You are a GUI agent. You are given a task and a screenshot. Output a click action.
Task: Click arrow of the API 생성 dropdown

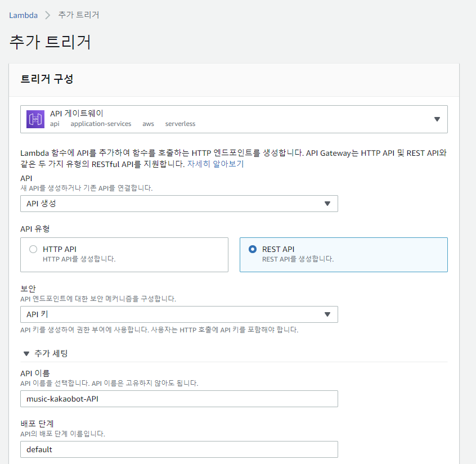327,204
